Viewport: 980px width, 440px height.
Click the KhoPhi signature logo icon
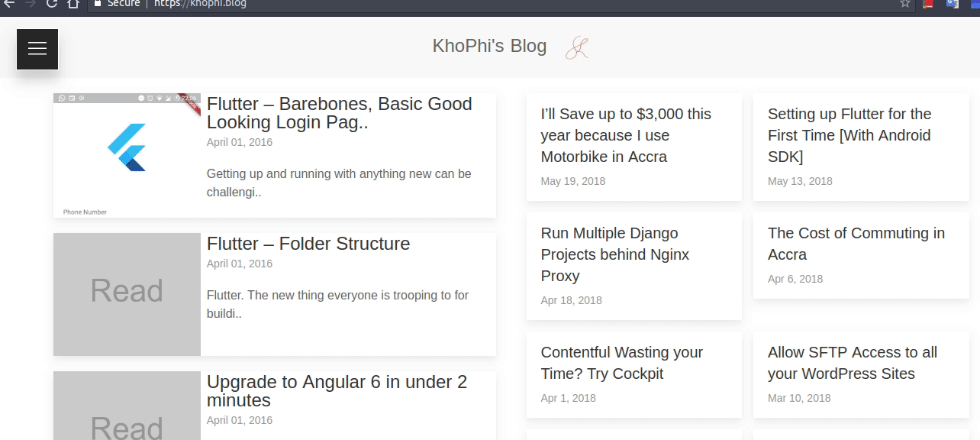(577, 48)
